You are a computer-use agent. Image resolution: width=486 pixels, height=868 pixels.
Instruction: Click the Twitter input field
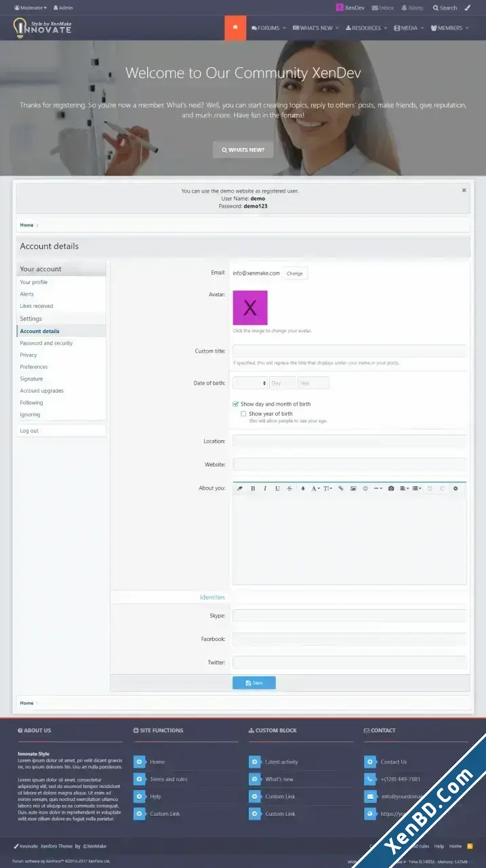[x=349, y=663]
